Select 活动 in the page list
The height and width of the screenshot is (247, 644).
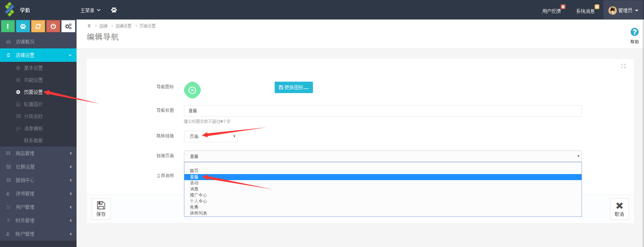click(x=194, y=183)
